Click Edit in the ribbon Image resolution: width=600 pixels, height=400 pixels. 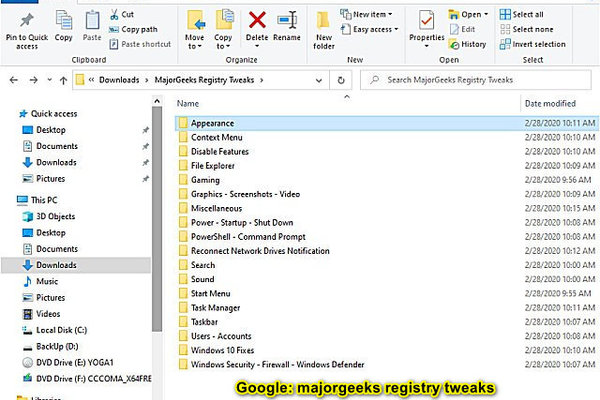[462, 29]
